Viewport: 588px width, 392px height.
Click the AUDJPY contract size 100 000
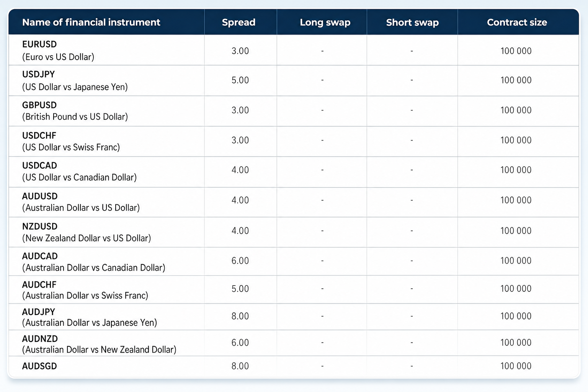click(x=516, y=316)
